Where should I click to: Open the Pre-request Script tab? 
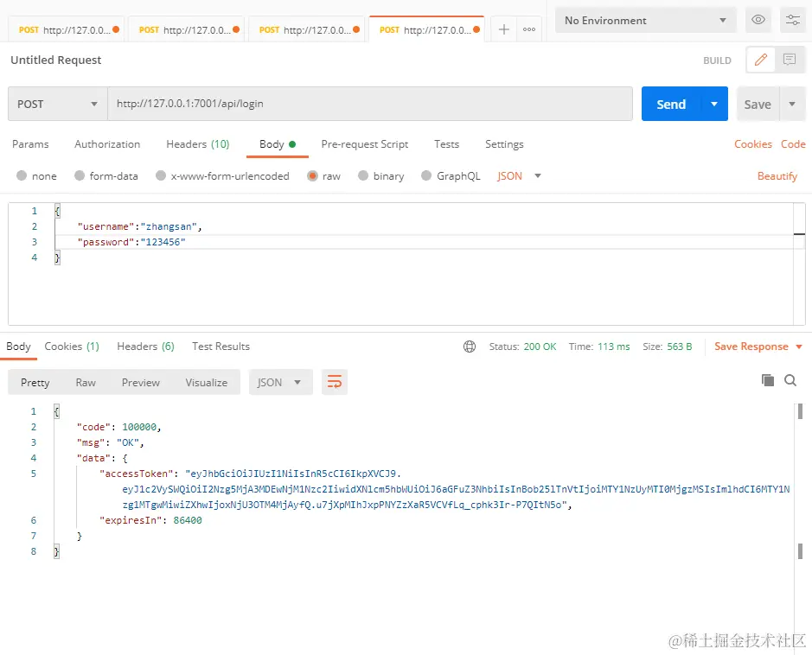point(365,143)
